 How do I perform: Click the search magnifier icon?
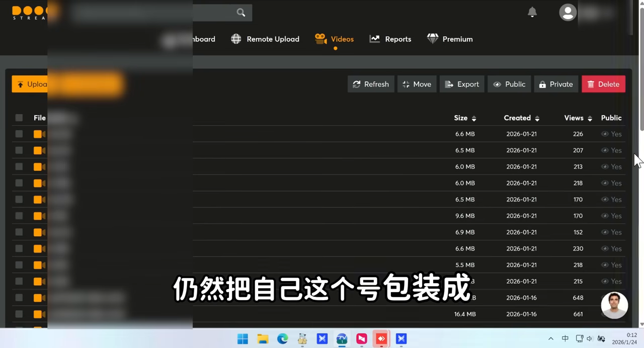241,13
